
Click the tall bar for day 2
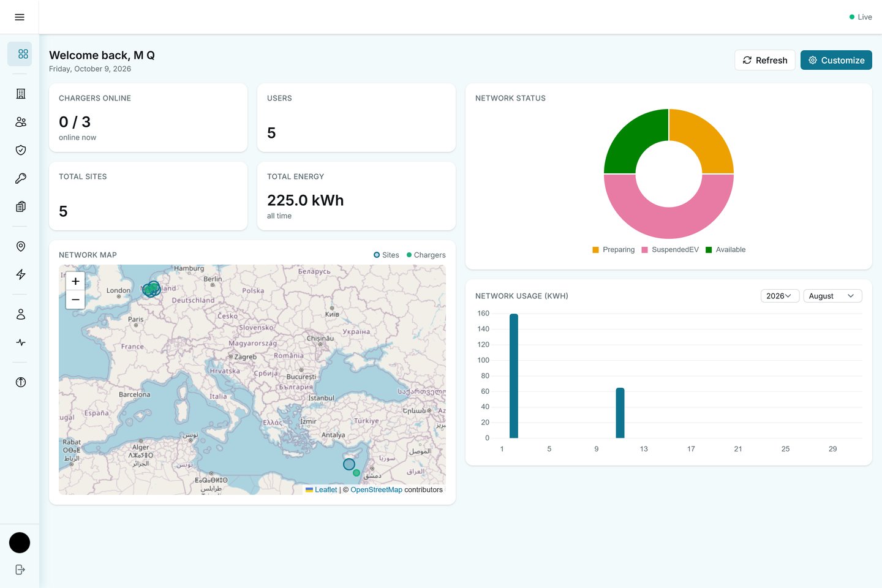tap(514, 376)
